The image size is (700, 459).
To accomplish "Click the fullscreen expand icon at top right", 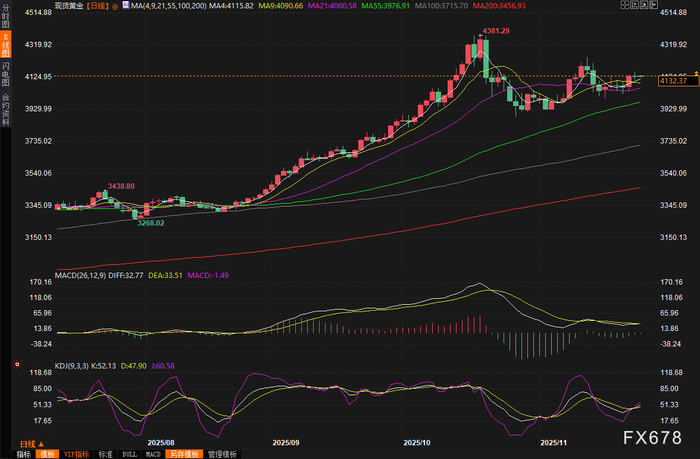I will tap(625, 5).
